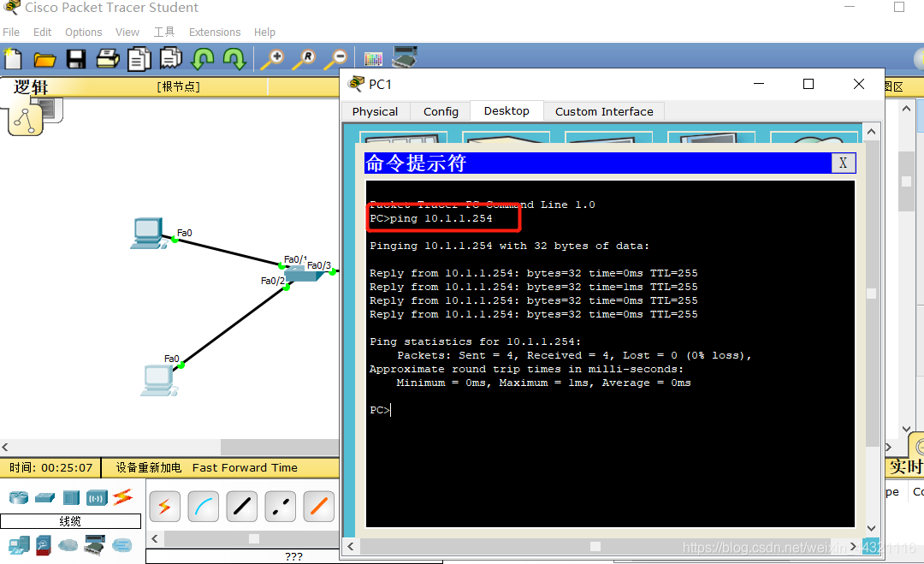Image resolution: width=924 pixels, height=564 pixels.
Task: Open the custom devices dialog icon
Action: [405, 57]
